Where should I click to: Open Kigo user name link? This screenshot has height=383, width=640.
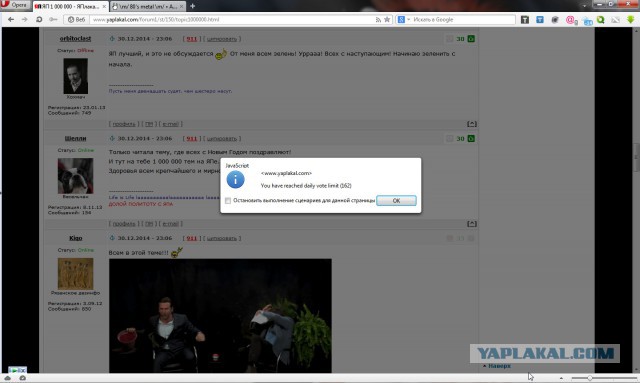pyautogui.click(x=76, y=238)
